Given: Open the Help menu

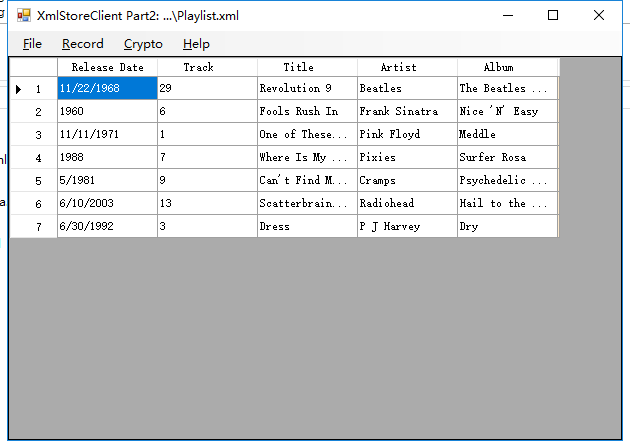Looking at the screenshot, I should [196, 44].
